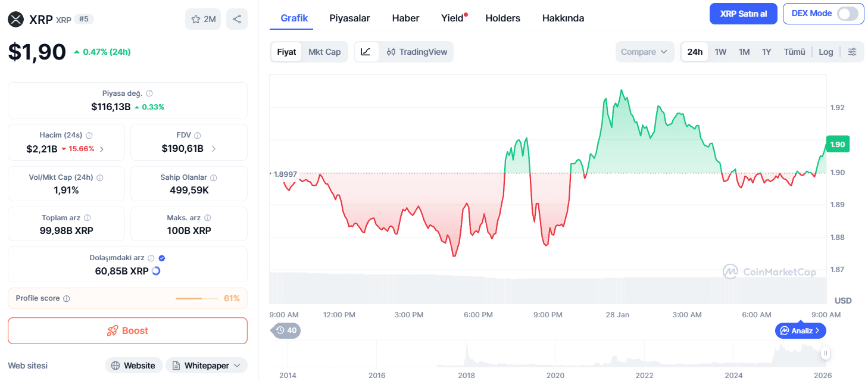Screen dimensions: 868x381
Task: Click the 499,59K holders value
Action: [x=189, y=190]
